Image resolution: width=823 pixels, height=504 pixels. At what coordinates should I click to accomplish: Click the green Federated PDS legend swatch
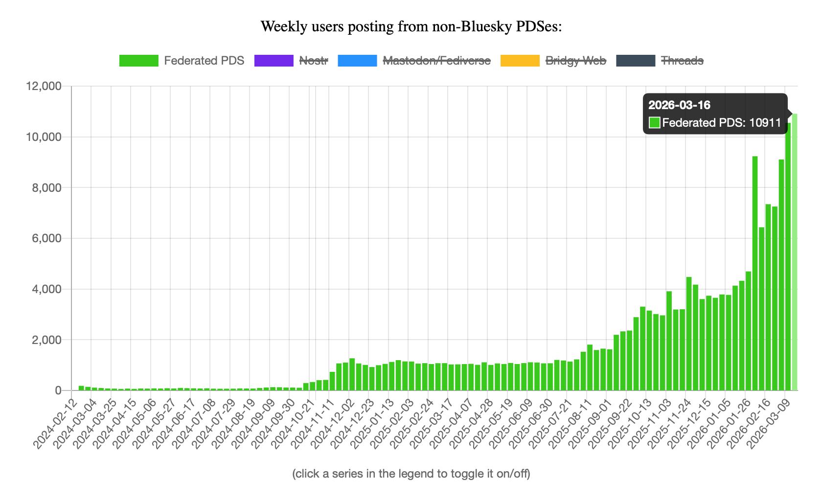(x=138, y=61)
